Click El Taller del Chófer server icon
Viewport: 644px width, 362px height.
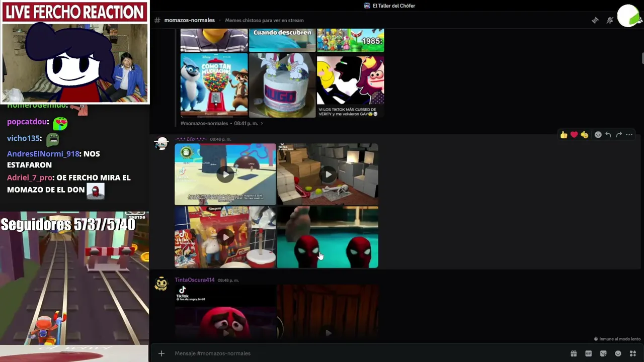coord(367,6)
